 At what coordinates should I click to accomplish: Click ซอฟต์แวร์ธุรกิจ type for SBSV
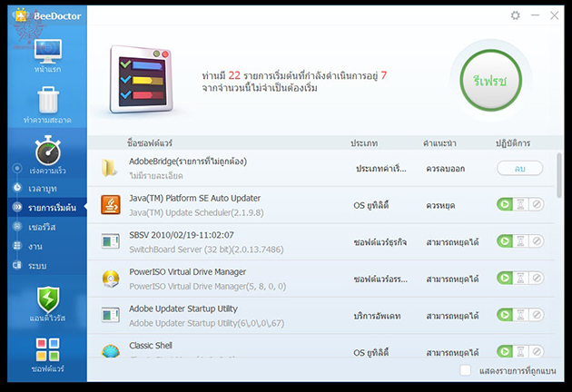(x=380, y=241)
